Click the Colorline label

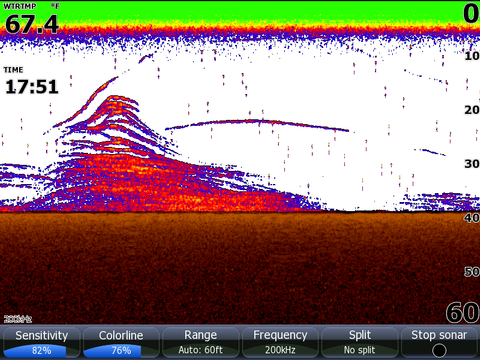(121, 335)
